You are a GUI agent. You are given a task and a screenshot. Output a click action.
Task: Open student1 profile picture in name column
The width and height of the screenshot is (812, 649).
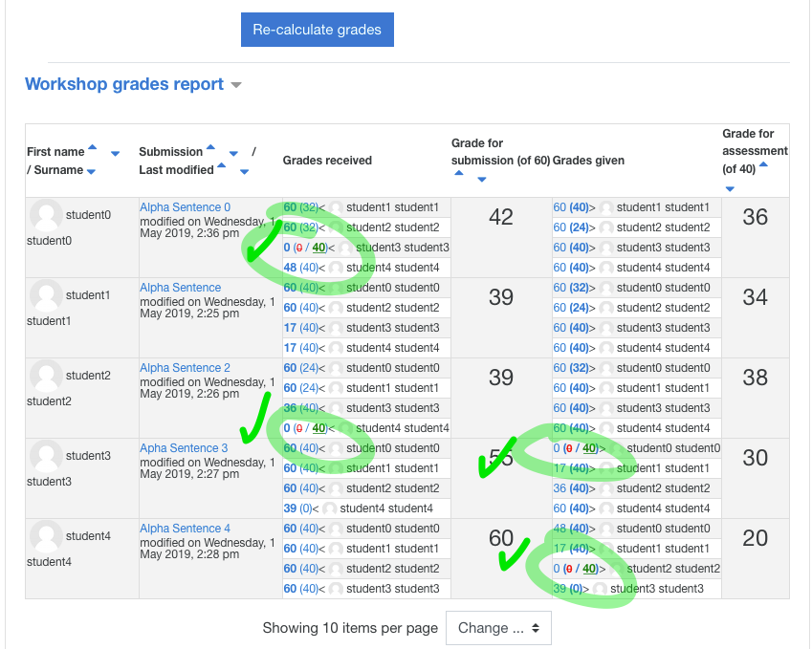46,295
